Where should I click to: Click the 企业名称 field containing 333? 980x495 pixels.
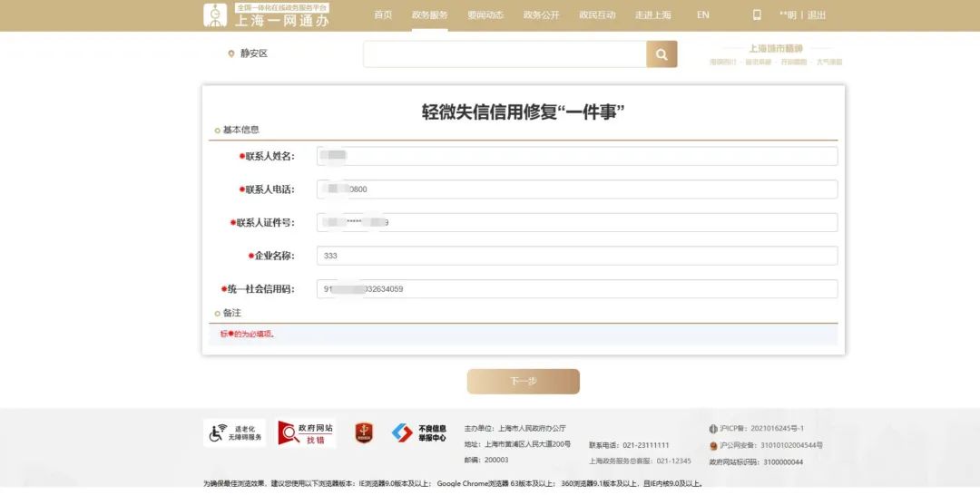(577, 256)
